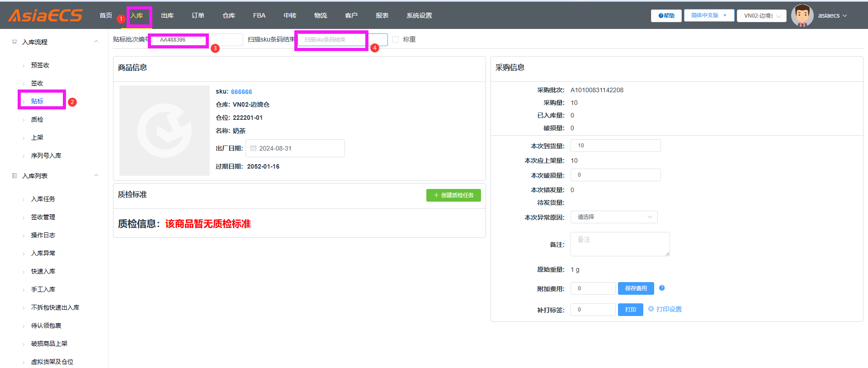Click the green 创建质检任务 button
868x368 pixels.
[453, 195]
